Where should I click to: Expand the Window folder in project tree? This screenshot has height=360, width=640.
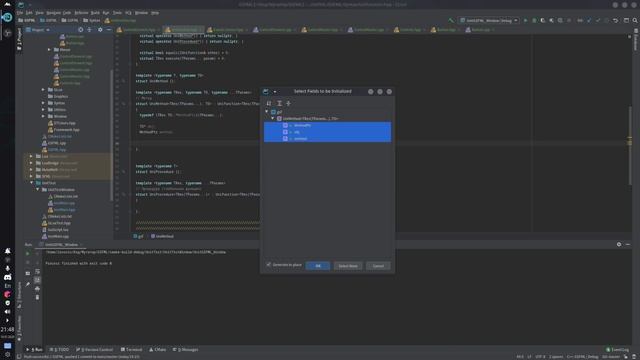pos(43,116)
